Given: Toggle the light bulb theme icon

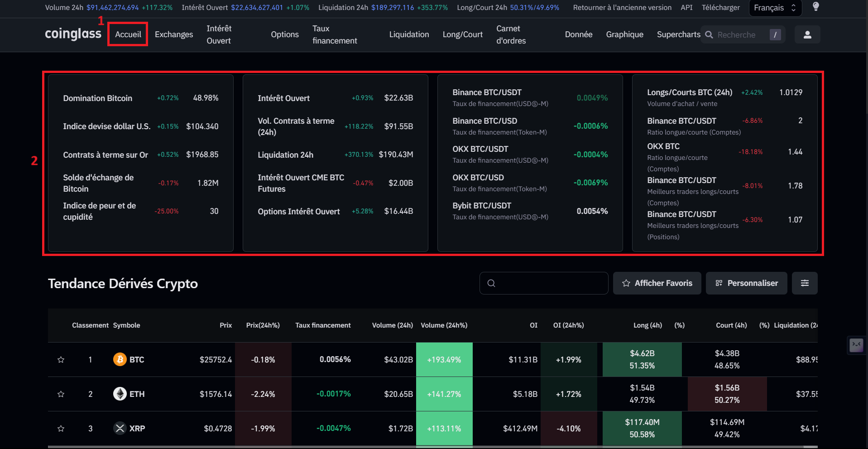Looking at the screenshot, I should pos(815,7).
